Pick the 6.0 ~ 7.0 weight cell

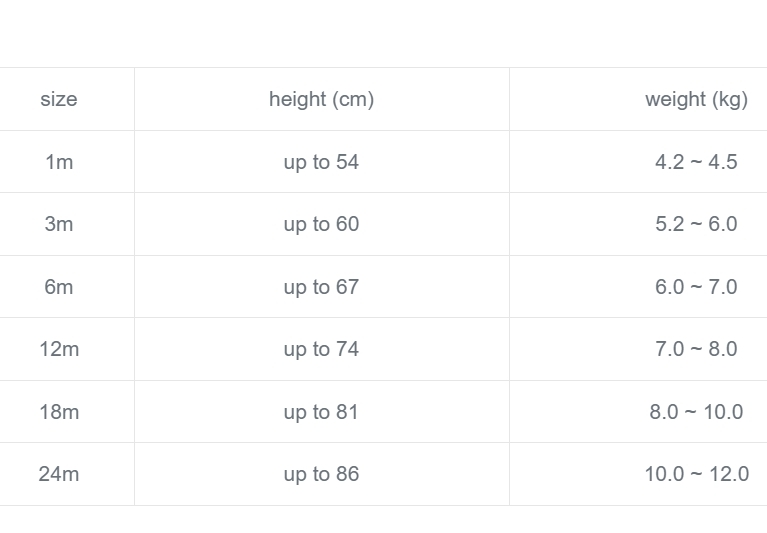click(x=696, y=287)
